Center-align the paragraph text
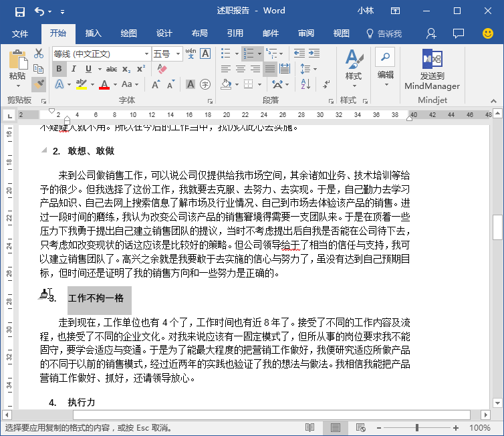 (241, 69)
